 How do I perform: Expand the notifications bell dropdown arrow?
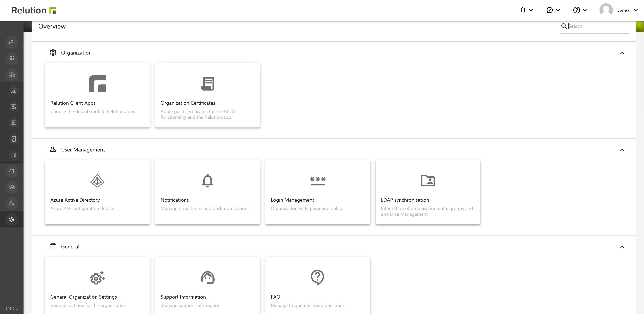point(531,10)
